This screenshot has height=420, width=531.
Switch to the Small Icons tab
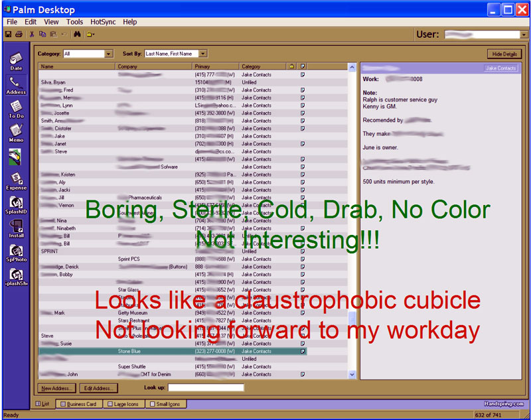(x=165, y=404)
